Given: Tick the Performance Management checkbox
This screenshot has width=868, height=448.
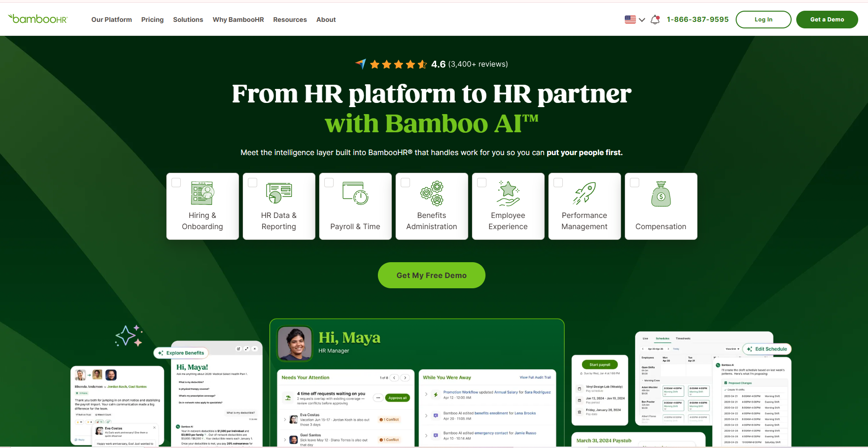Looking at the screenshot, I should point(558,183).
